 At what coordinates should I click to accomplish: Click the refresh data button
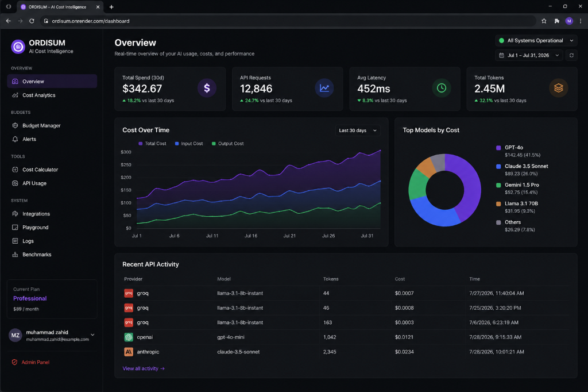click(571, 55)
